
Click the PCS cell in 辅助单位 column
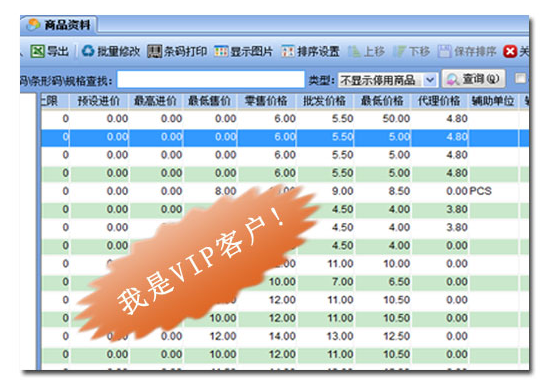(480, 191)
